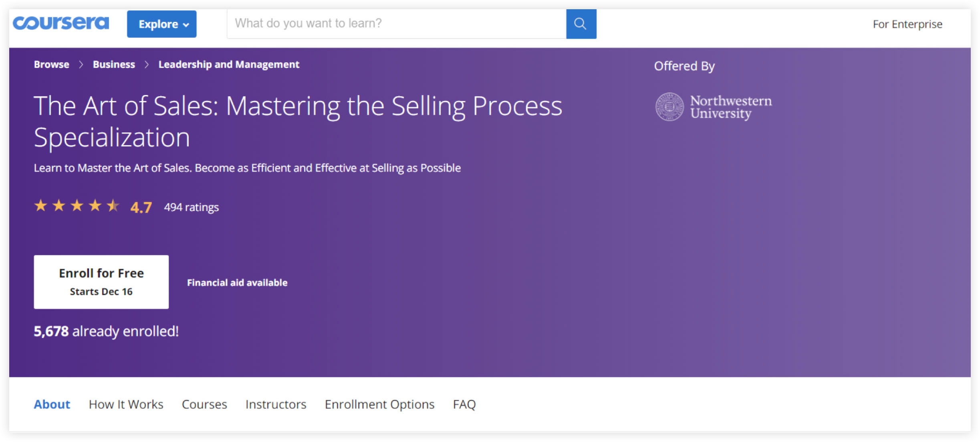980x442 pixels.
Task: Click Enroll for Free button
Action: [101, 282]
